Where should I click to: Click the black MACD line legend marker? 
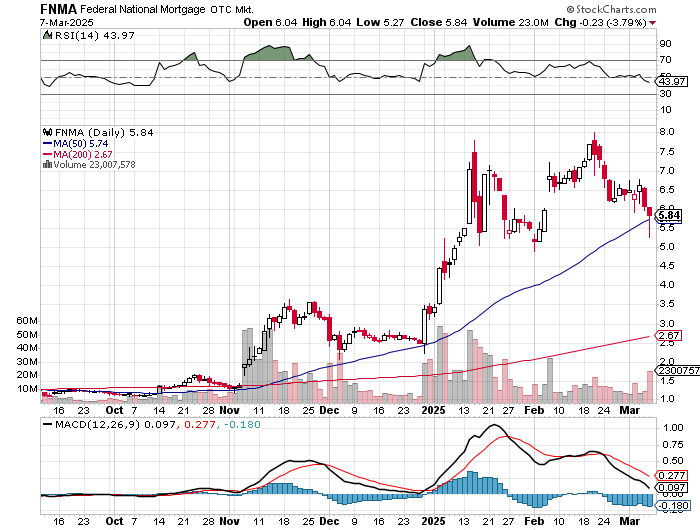point(47,424)
